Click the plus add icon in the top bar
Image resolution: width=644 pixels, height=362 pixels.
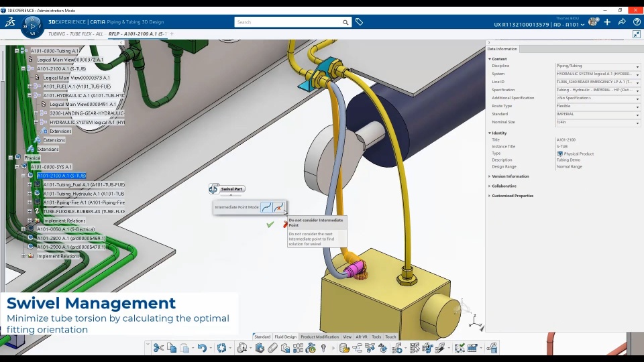(x=607, y=21)
